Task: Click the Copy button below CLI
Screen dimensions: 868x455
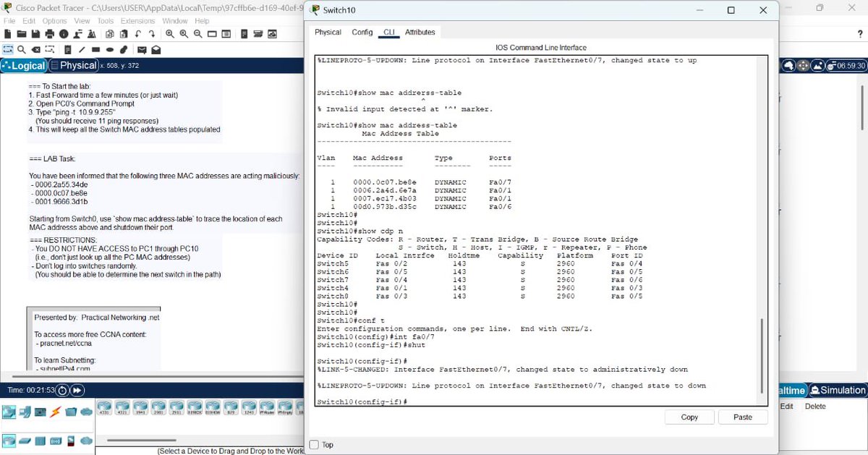Action: tap(689, 417)
